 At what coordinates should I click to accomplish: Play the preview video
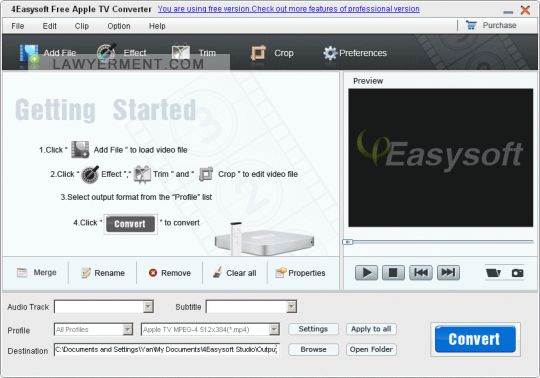[x=366, y=273]
